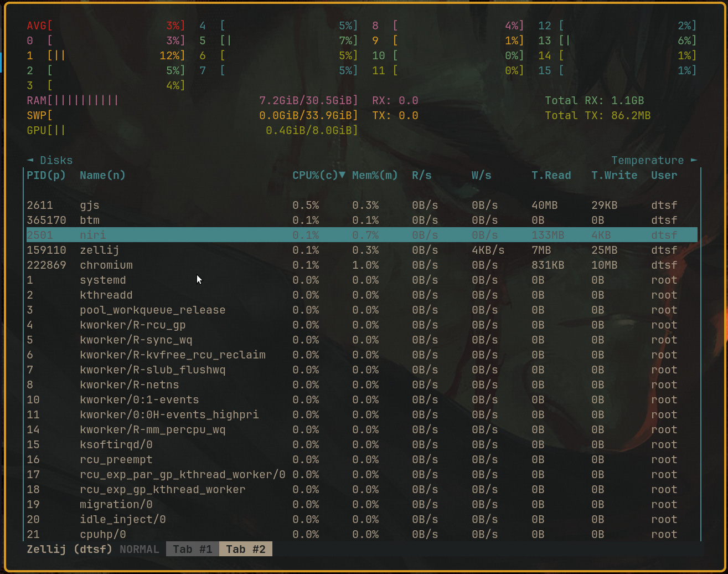
Task: Sort by R/s column header
Action: click(422, 176)
